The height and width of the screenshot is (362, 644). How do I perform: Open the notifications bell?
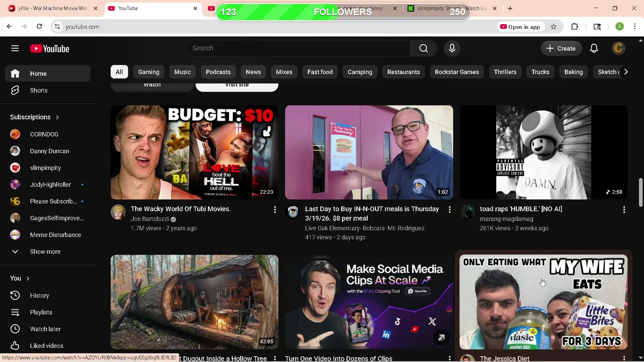pyautogui.click(x=594, y=48)
